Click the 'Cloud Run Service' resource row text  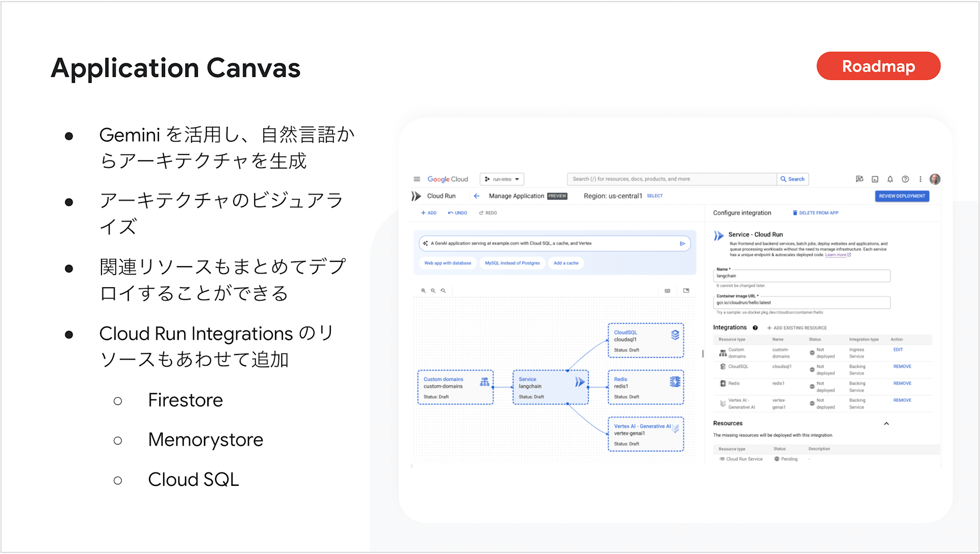pos(744,459)
